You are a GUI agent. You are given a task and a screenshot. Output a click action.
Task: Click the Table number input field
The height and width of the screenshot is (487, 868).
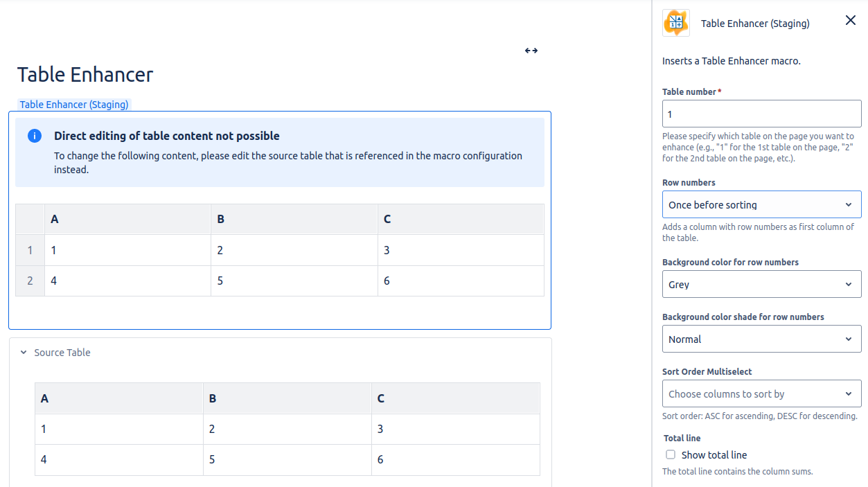(761, 114)
